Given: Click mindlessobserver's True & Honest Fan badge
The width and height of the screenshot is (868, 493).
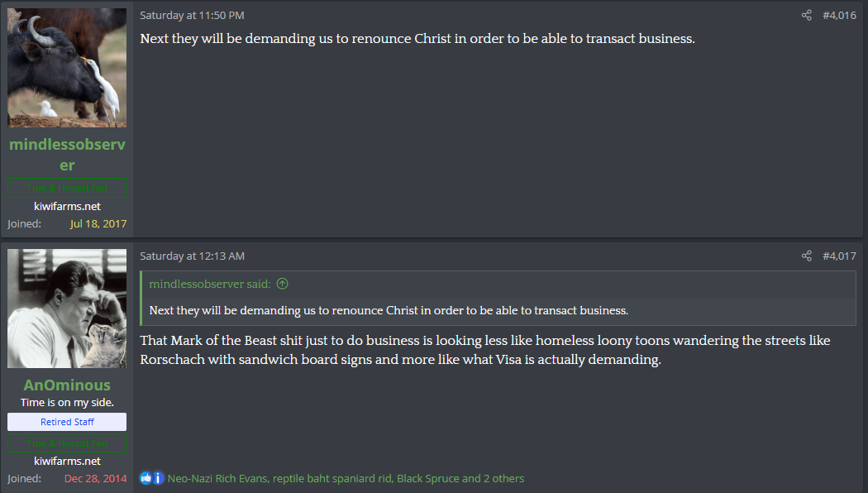Looking at the screenshot, I should click(67, 189).
